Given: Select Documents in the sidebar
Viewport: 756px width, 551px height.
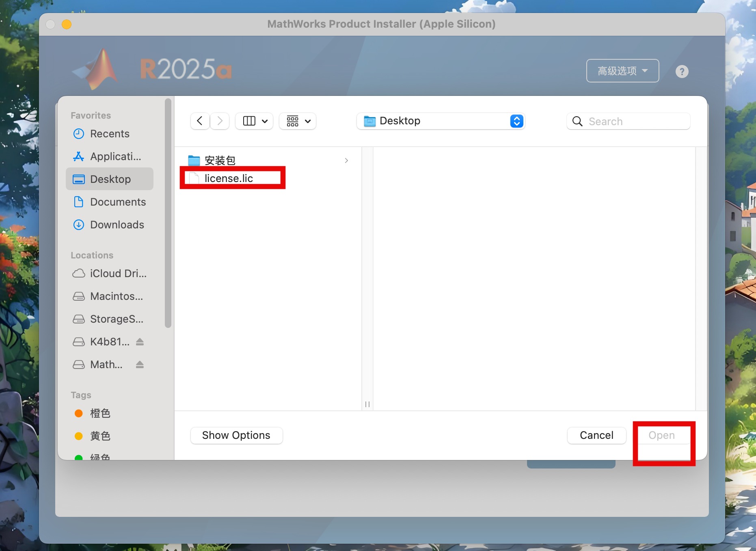Looking at the screenshot, I should [x=118, y=202].
